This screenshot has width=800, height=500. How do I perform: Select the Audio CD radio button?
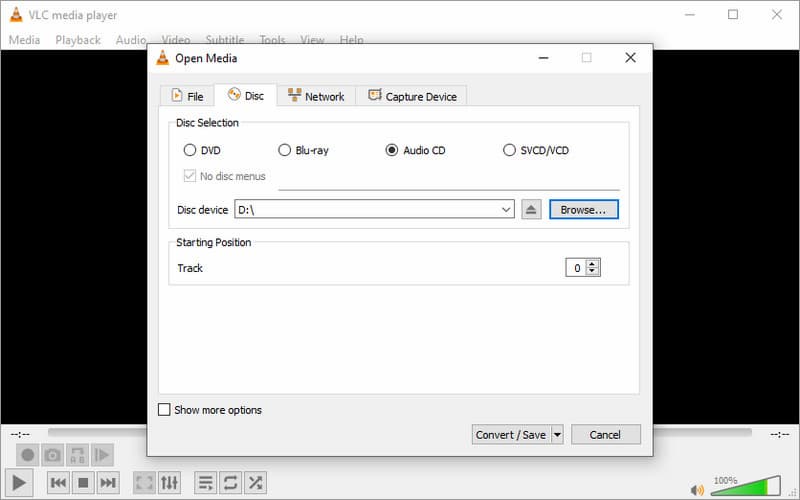(x=391, y=150)
